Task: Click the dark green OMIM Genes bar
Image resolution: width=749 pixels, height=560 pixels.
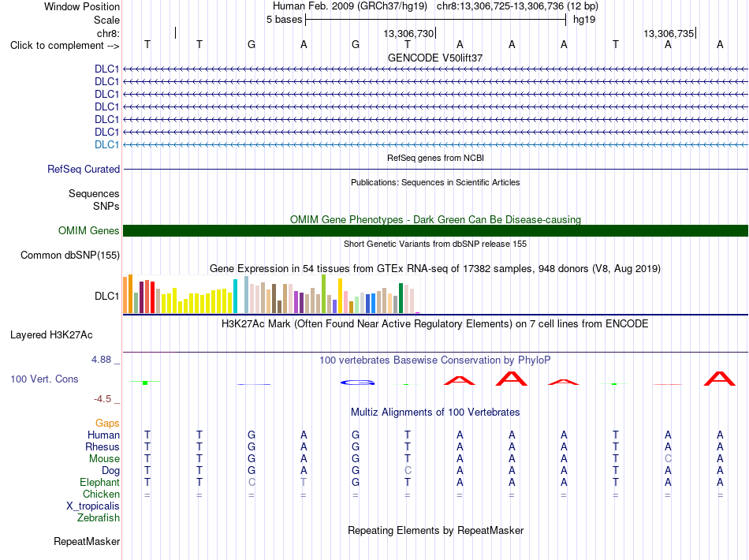Action: (435, 231)
